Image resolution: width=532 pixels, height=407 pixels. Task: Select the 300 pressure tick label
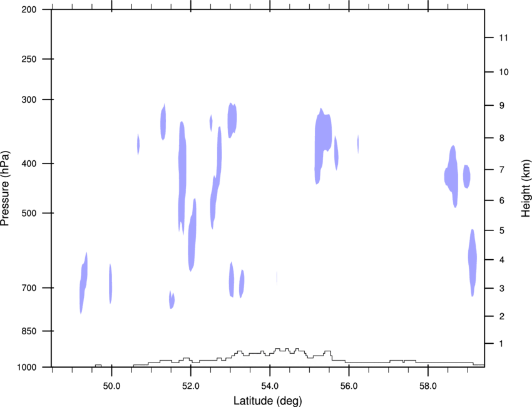(x=29, y=100)
